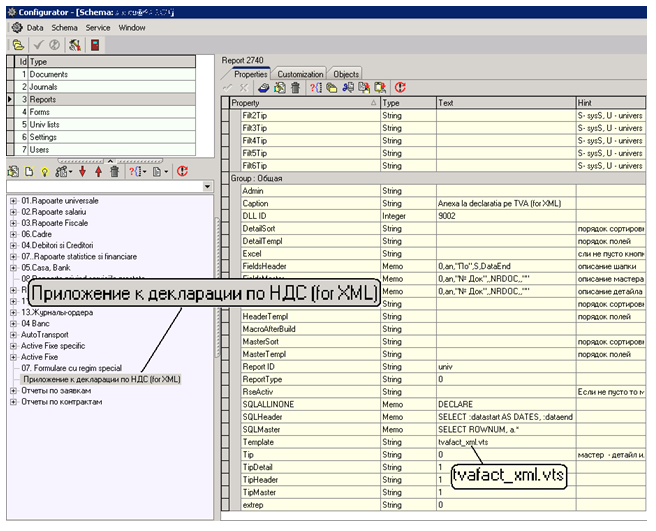This screenshot has width=656, height=531.
Task: Click the yellow paste sheet icon with red arrow
Action: point(380,87)
